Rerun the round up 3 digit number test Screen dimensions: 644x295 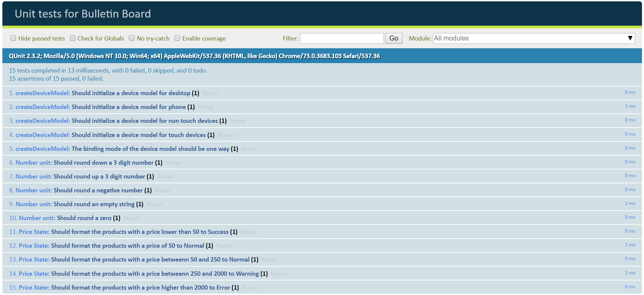tap(165, 177)
